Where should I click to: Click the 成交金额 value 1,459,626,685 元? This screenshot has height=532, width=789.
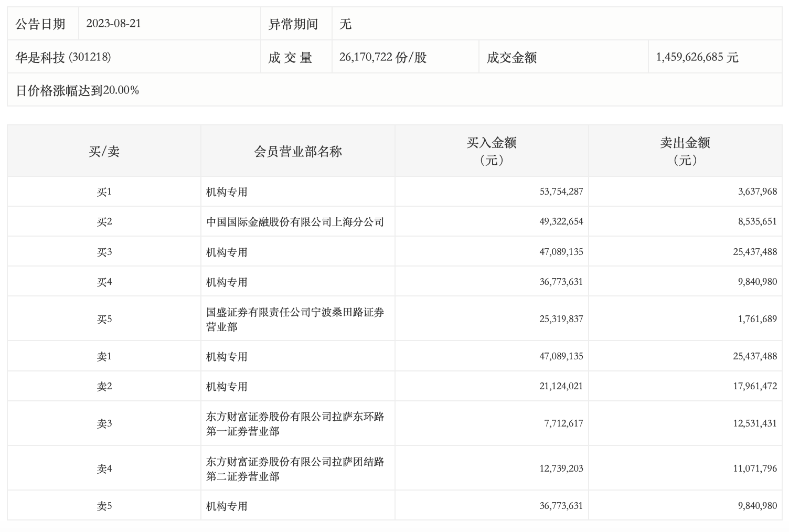(697, 57)
